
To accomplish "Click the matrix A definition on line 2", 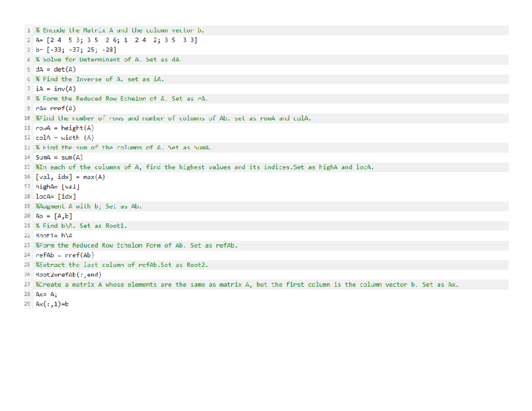I will tap(117, 40).
